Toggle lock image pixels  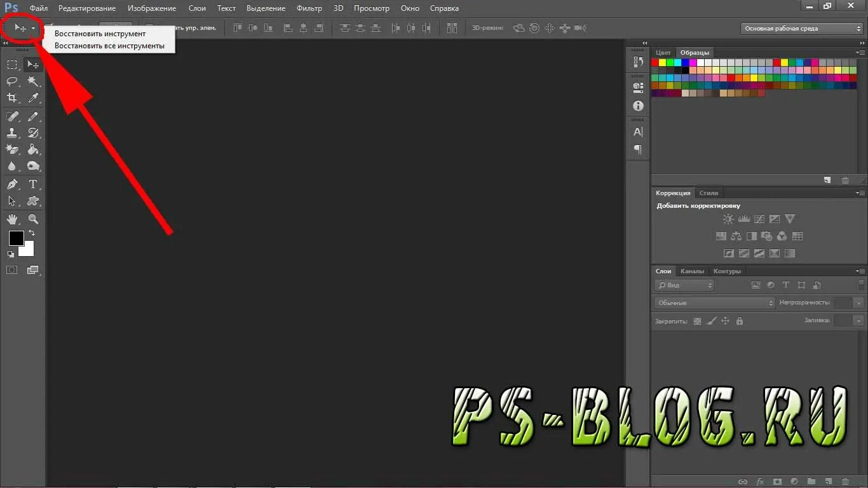click(x=711, y=321)
